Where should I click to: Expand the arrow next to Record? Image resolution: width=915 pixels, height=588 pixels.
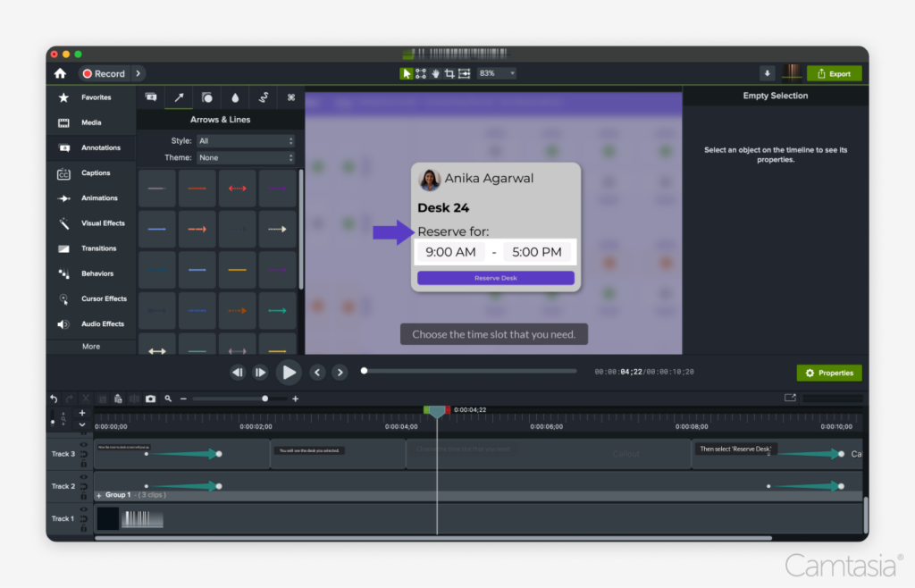139,73
